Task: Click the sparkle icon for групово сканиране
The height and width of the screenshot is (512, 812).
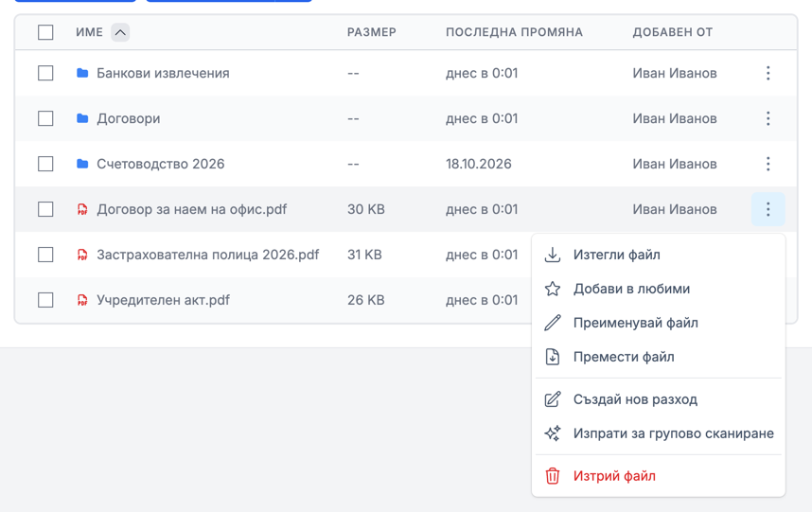Action: click(552, 433)
